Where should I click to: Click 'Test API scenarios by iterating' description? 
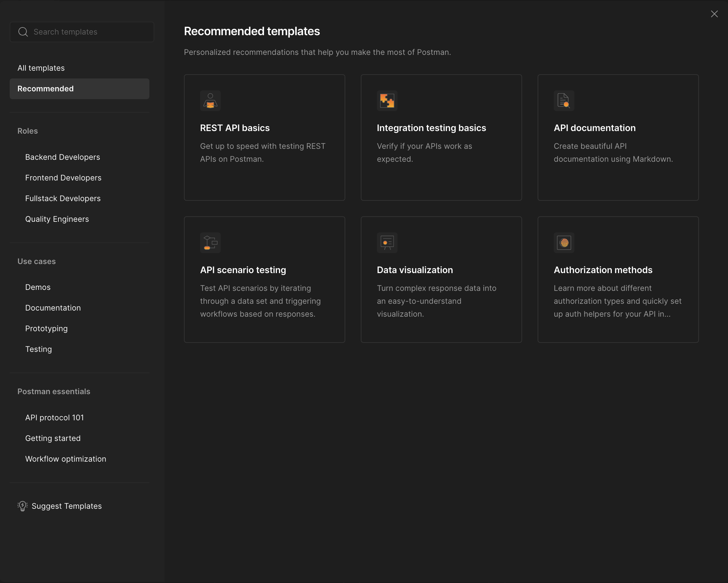click(260, 301)
